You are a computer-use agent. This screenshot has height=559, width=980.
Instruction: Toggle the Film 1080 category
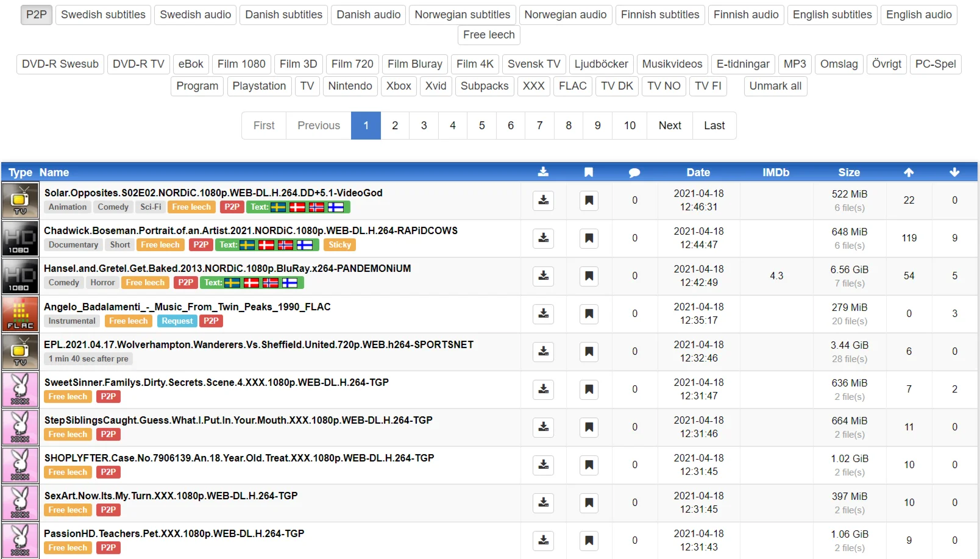(x=241, y=64)
